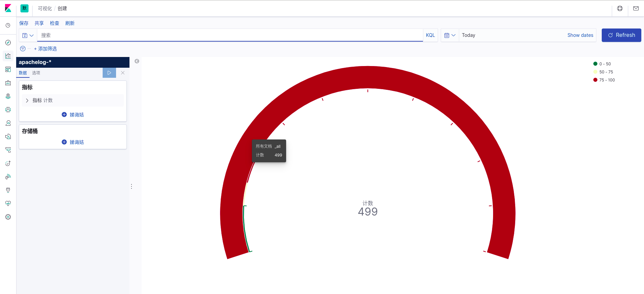Click 保存 in the top menu
The image size is (644, 294).
[x=24, y=23]
